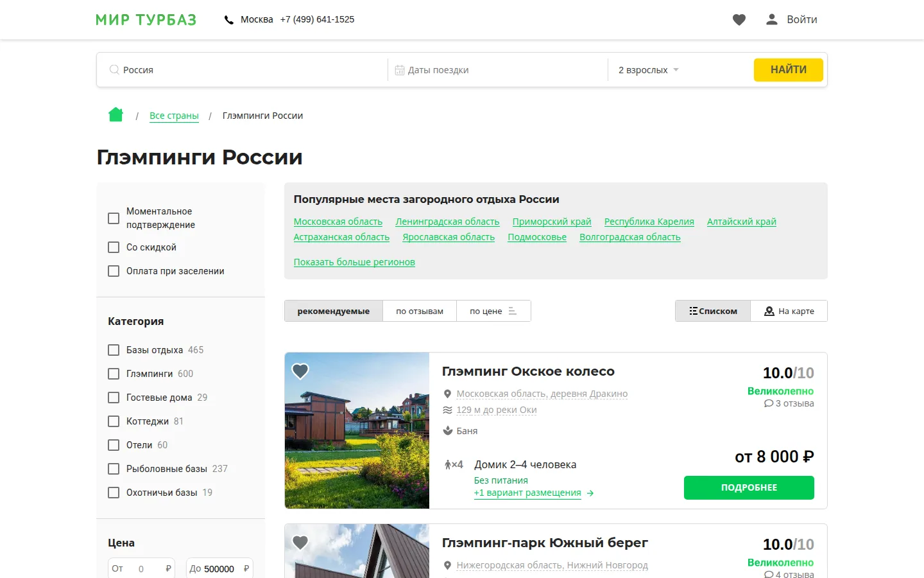Click the map pin icon for Окское колесо address
Viewport: 924px width, 578px height.
point(448,394)
